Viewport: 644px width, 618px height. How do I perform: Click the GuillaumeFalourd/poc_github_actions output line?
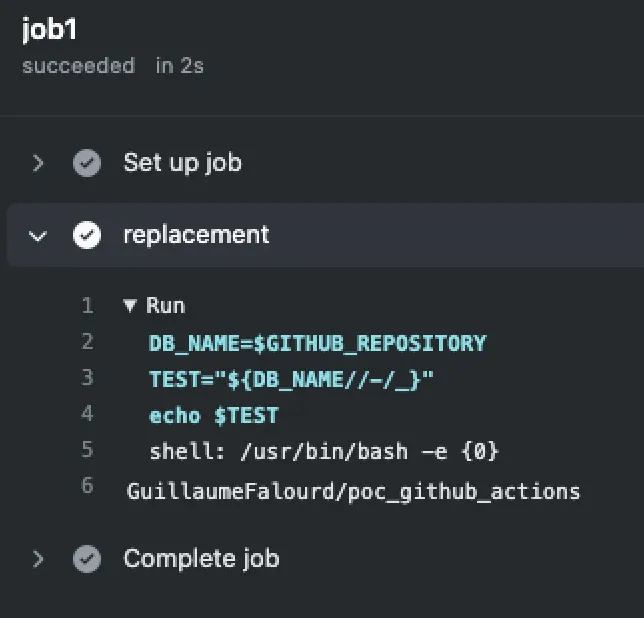pyautogui.click(x=353, y=491)
